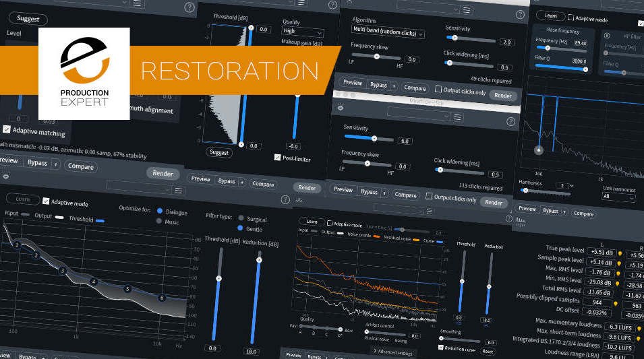Click the help icon beside Filter type options

[x=285, y=199]
